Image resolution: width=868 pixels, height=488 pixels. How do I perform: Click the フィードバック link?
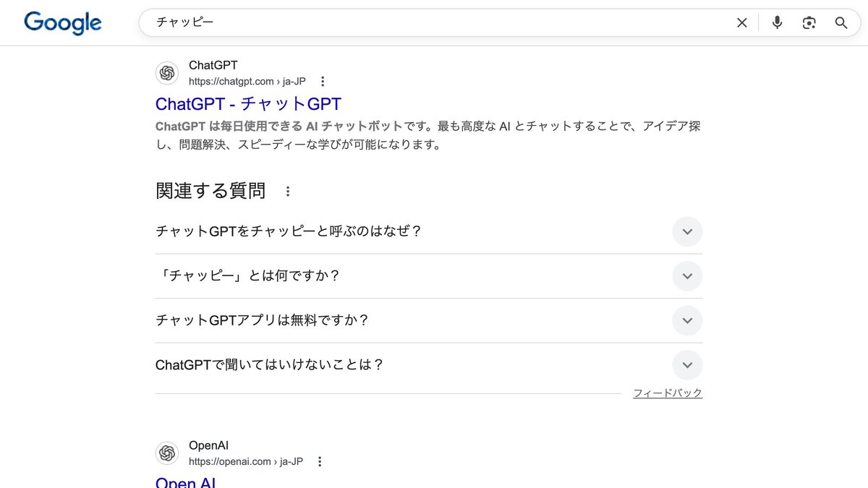click(x=667, y=393)
